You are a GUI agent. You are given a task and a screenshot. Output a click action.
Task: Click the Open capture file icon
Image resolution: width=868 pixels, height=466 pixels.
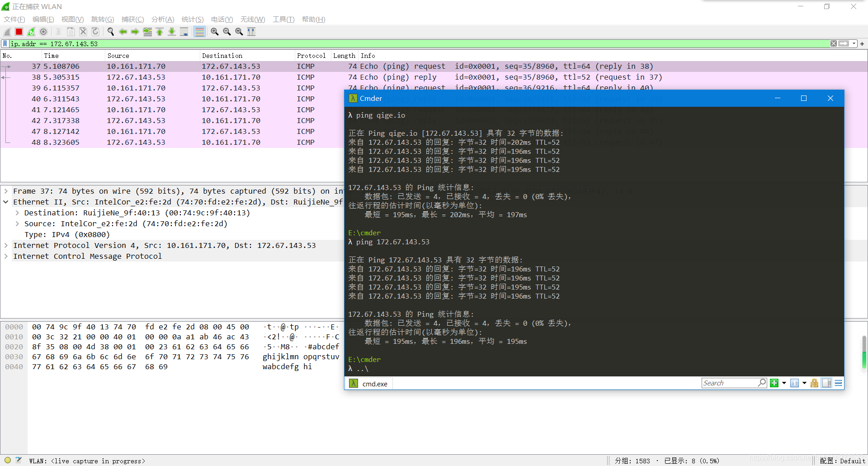tap(59, 32)
